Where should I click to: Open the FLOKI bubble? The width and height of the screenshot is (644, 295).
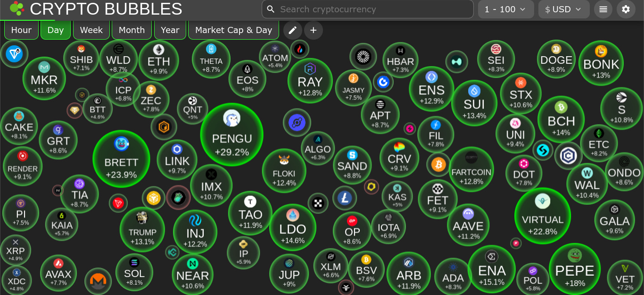pyautogui.click(x=284, y=171)
